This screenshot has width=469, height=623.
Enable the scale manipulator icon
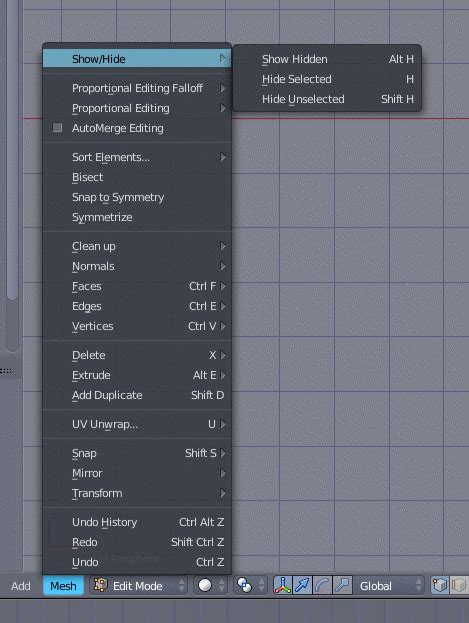(342, 585)
